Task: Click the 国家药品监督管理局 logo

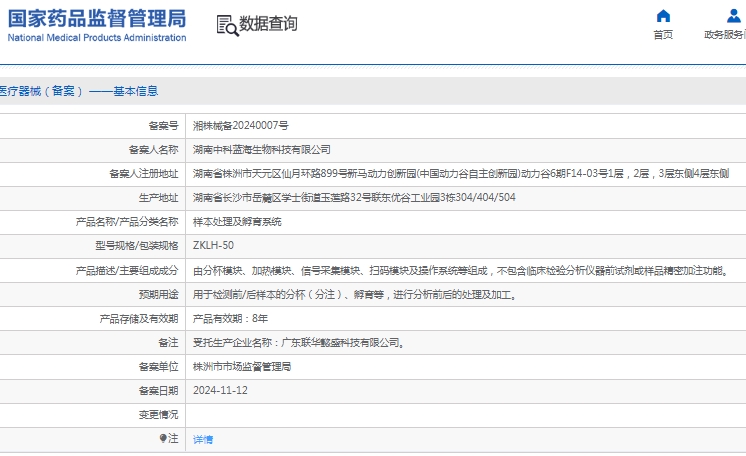Action: 97,19
